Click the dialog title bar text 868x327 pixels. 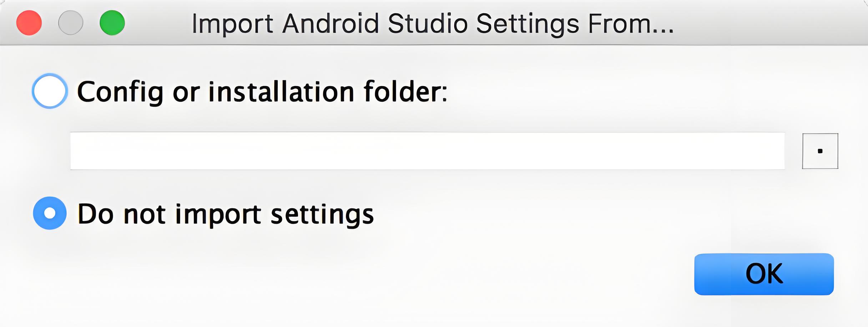pyautogui.click(x=433, y=24)
